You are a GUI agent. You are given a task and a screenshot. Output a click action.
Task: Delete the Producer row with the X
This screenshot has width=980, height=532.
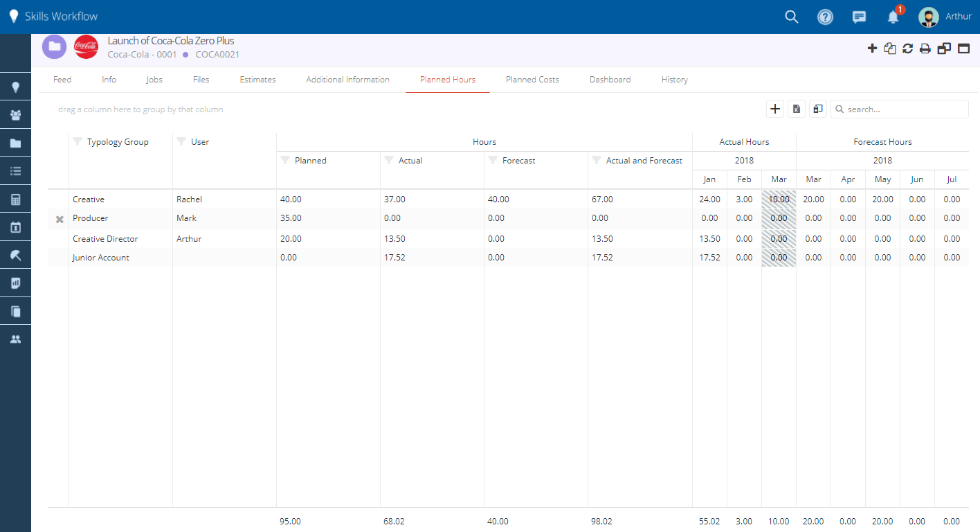tap(60, 219)
